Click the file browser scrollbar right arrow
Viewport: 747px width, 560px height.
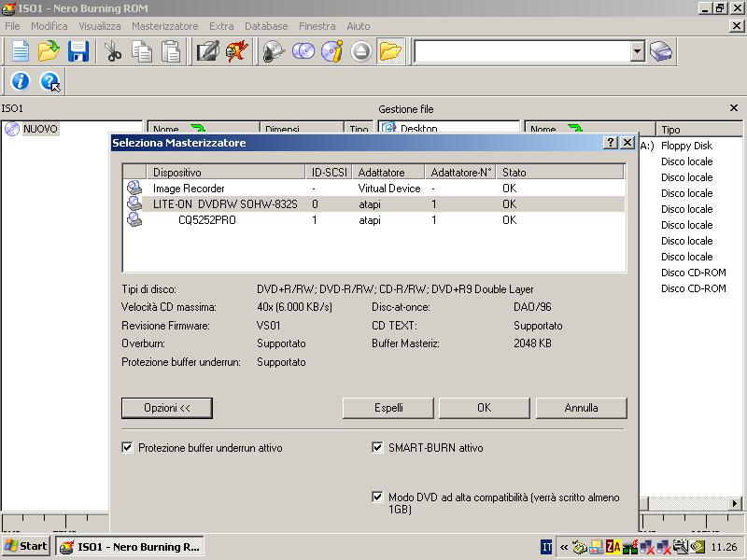[x=735, y=503]
